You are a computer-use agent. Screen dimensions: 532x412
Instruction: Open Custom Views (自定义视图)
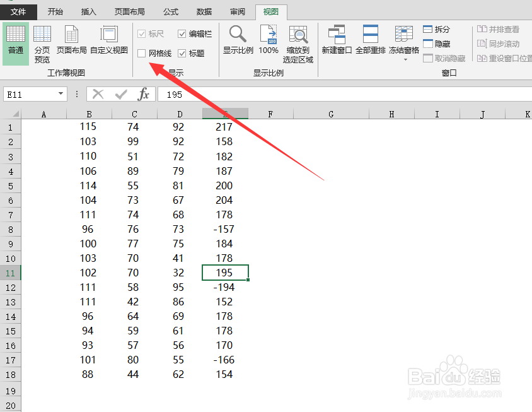point(109,40)
